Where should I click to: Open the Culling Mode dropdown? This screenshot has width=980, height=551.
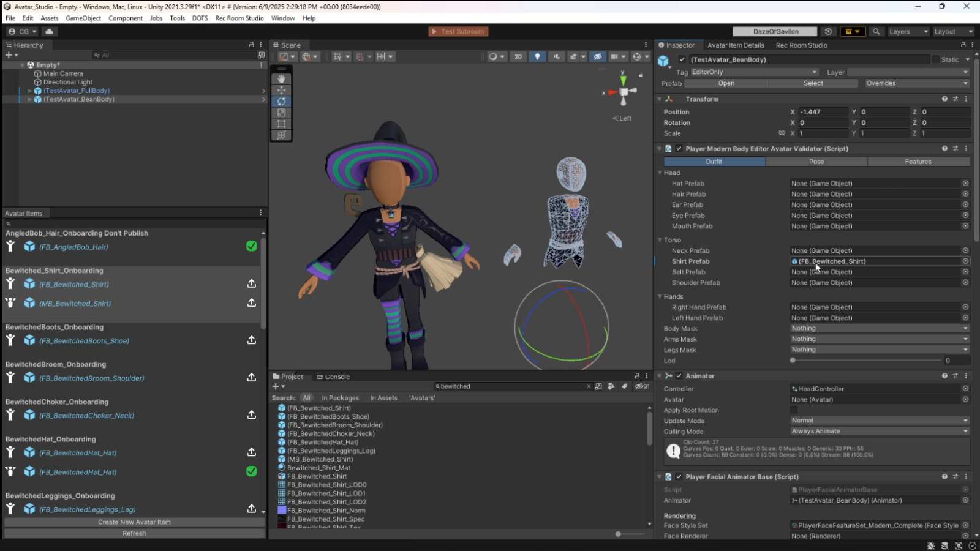880,431
